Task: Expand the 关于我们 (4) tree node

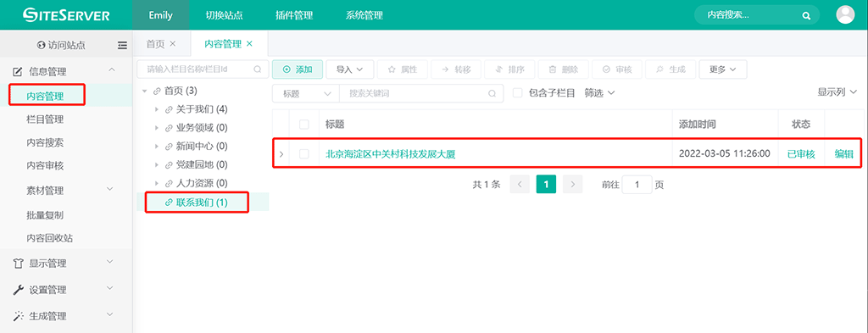Action: pos(157,109)
